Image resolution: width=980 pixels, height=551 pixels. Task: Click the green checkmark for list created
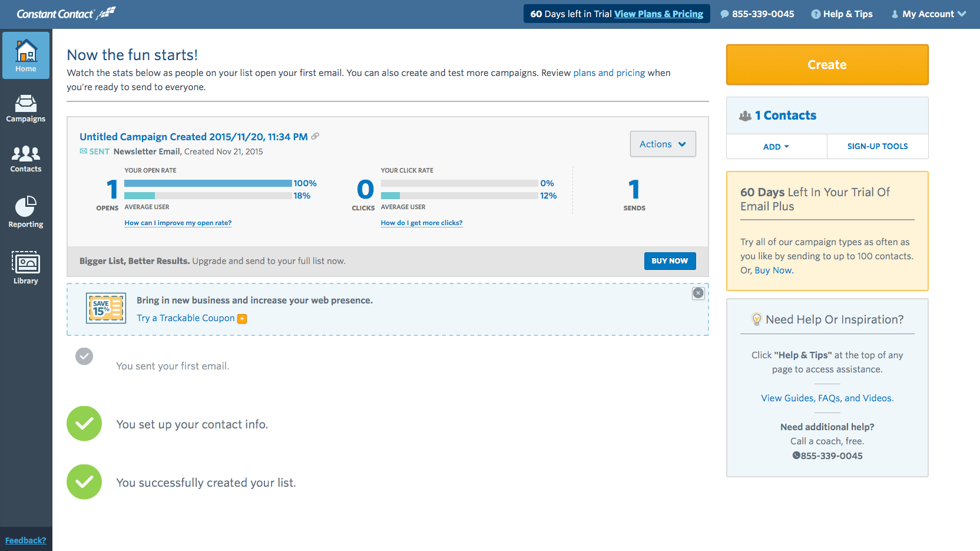84,482
